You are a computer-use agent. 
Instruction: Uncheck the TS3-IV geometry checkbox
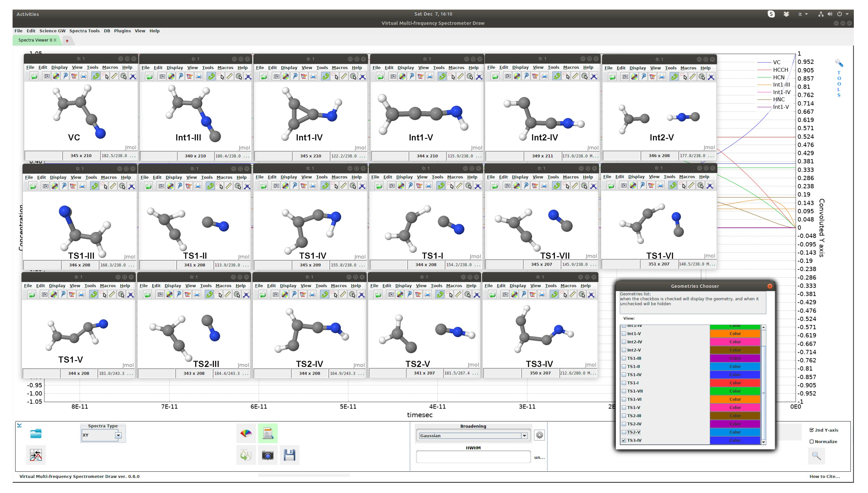(624, 440)
